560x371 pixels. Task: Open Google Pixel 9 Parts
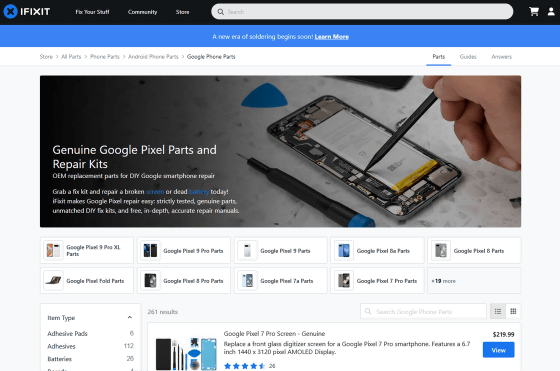(x=281, y=250)
